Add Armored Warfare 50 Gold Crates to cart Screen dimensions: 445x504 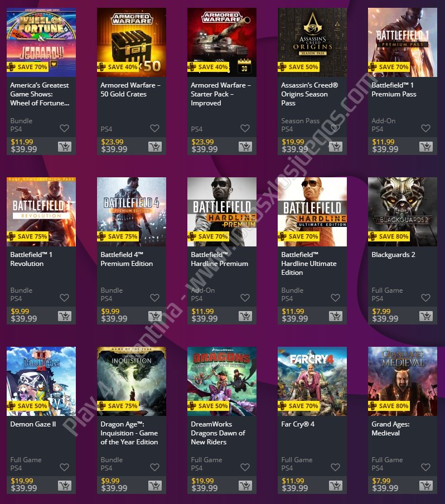click(x=155, y=147)
